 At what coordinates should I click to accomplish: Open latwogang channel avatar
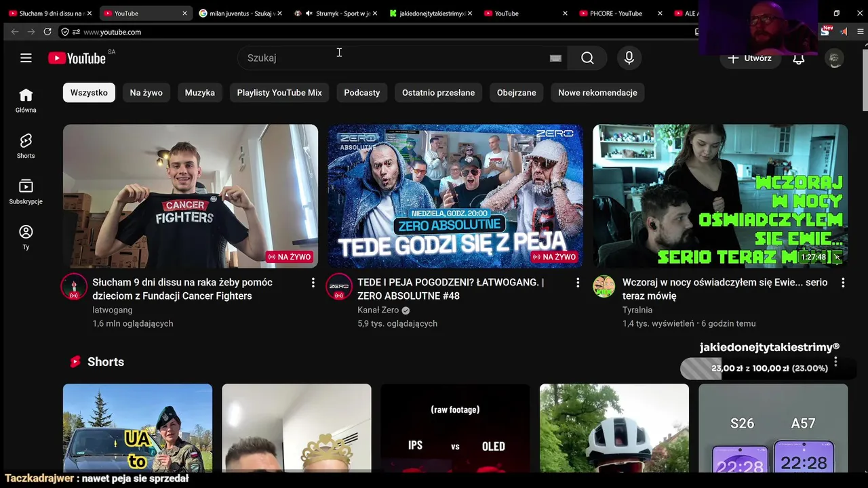click(x=74, y=287)
